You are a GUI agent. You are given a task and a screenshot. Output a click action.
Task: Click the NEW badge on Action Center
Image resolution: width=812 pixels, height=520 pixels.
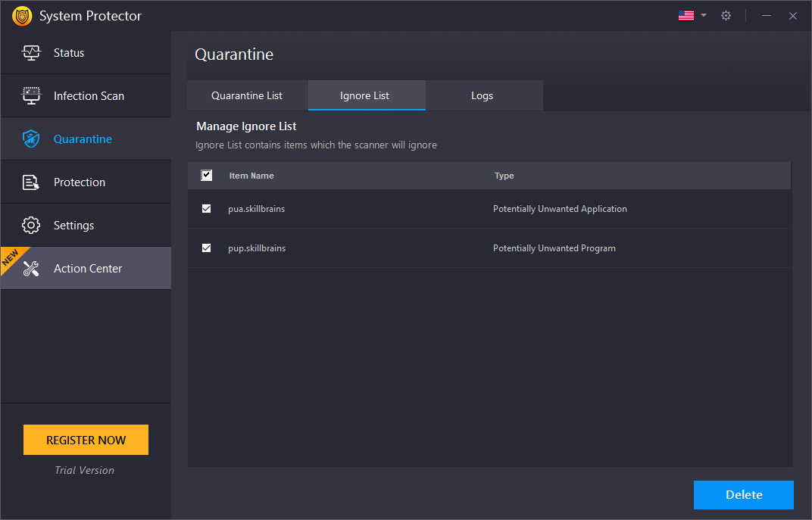click(10, 257)
